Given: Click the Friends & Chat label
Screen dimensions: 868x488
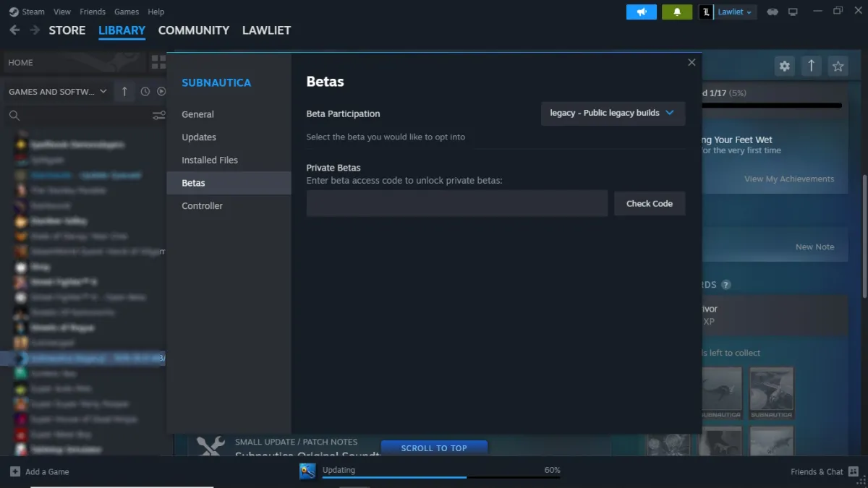Looking at the screenshot, I should [817, 471].
